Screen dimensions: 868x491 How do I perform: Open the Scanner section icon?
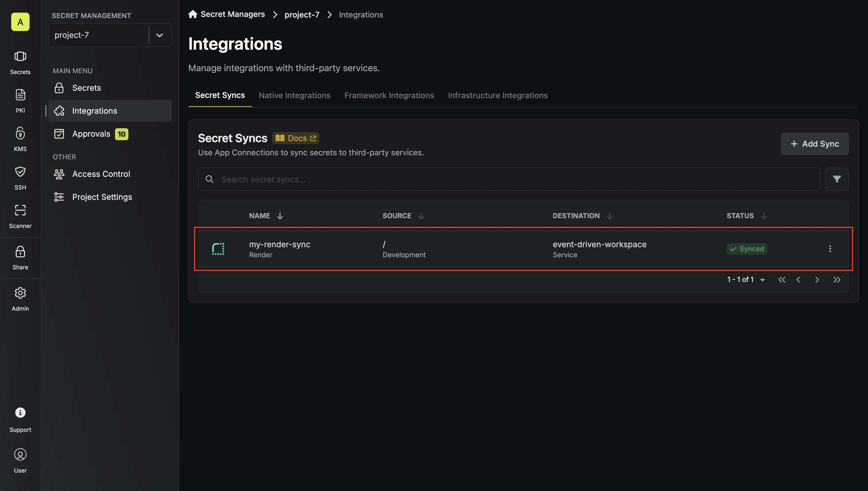tap(20, 216)
